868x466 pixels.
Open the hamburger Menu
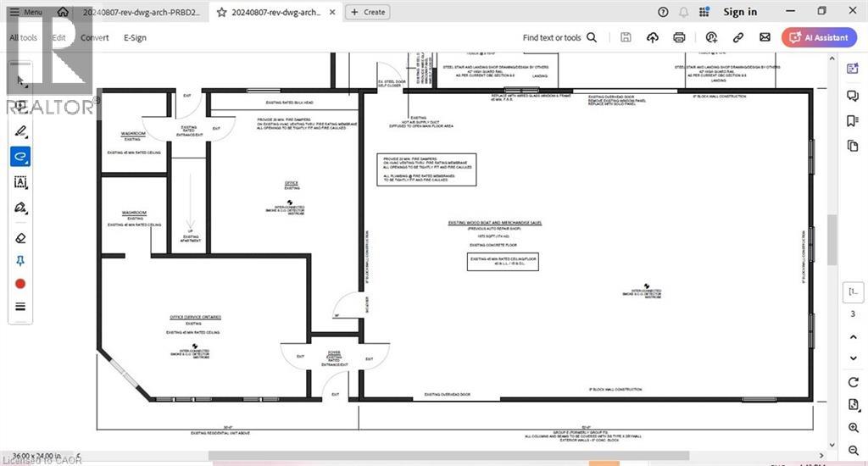click(x=25, y=12)
